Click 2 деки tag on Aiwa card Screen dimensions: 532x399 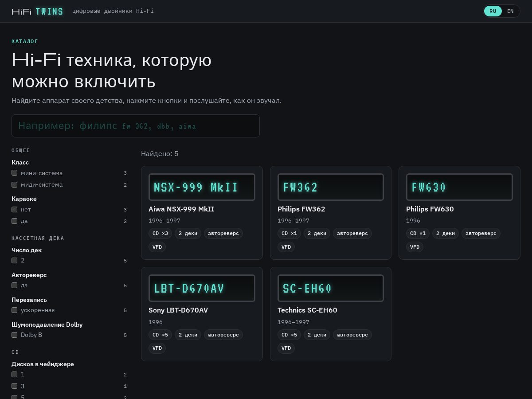[x=188, y=233]
